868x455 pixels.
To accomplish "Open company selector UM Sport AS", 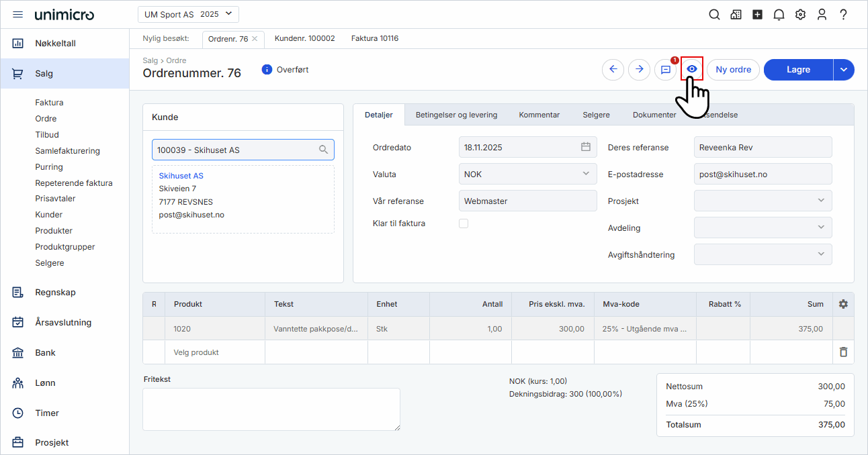I will point(188,14).
